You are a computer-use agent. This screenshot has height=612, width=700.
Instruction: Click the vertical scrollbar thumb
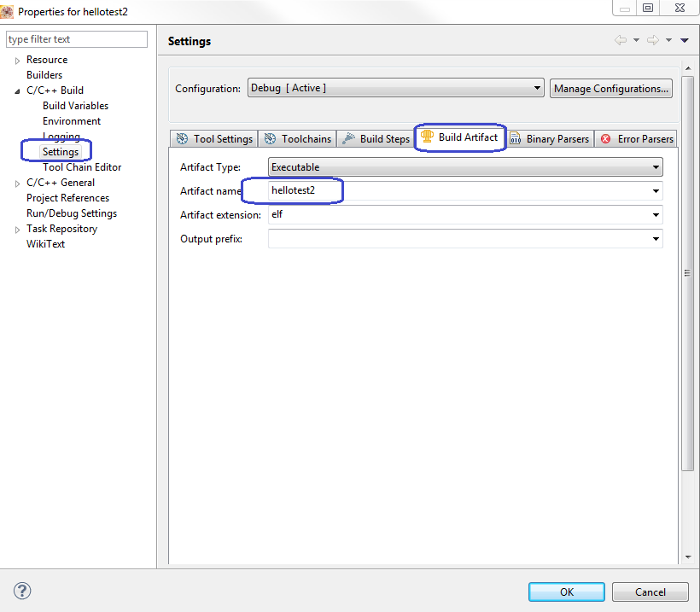click(x=687, y=273)
